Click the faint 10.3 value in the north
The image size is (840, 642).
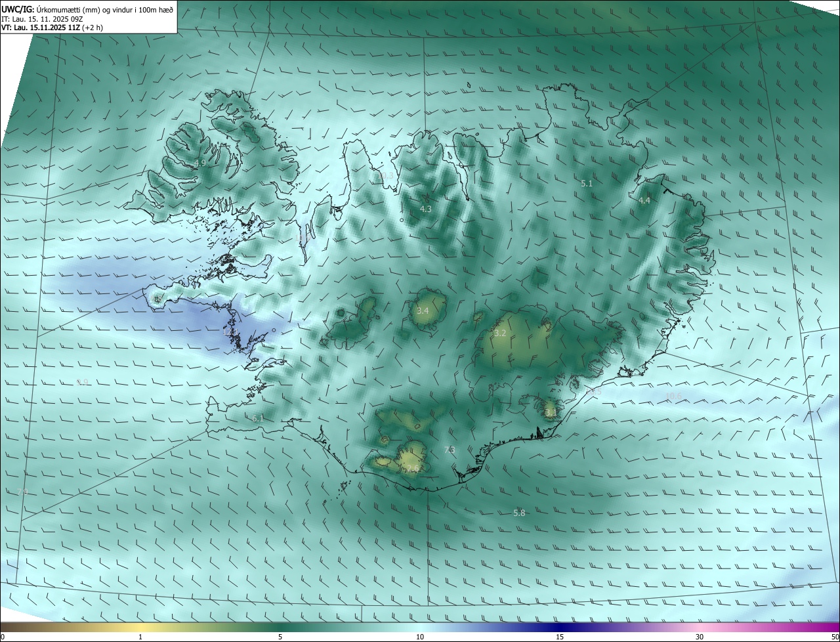click(x=385, y=175)
